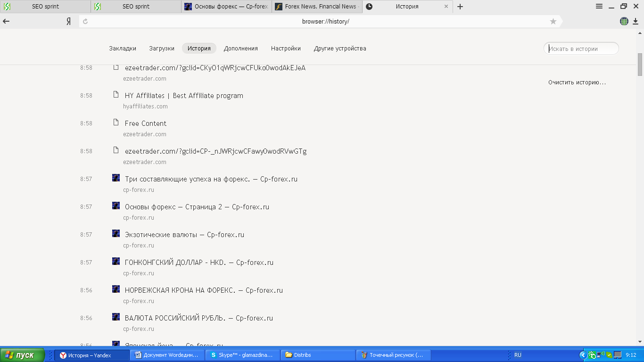Image resolution: width=644 pixels, height=362 pixels.
Task: Click the green checkmark tray icon
Action: pyautogui.click(x=609, y=355)
